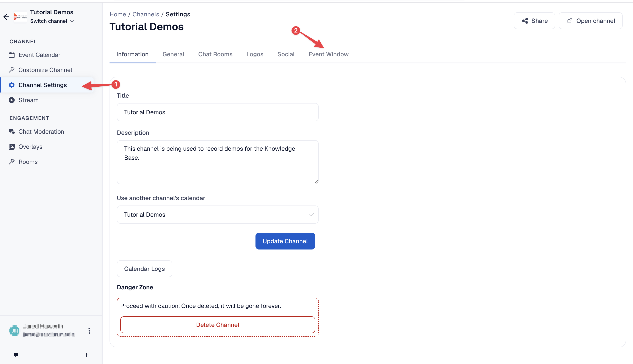The image size is (633, 364).
Task: Click into the Title input field
Action: coord(218,112)
